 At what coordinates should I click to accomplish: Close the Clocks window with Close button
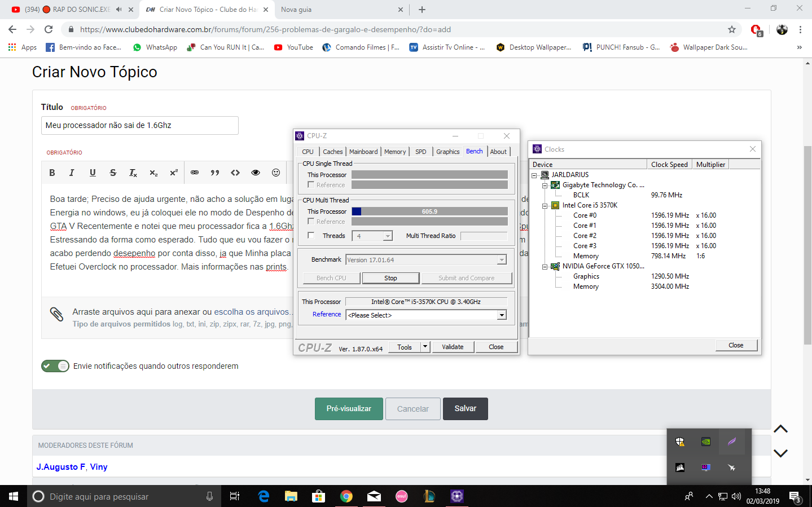[736, 345]
